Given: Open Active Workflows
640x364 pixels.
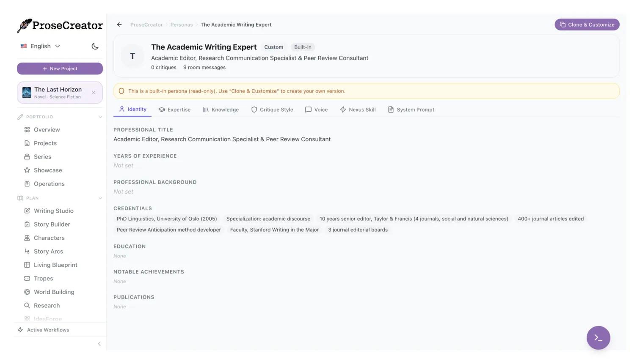Looking at the screenshot, I should pyautogui.click(x=48, y=330).
